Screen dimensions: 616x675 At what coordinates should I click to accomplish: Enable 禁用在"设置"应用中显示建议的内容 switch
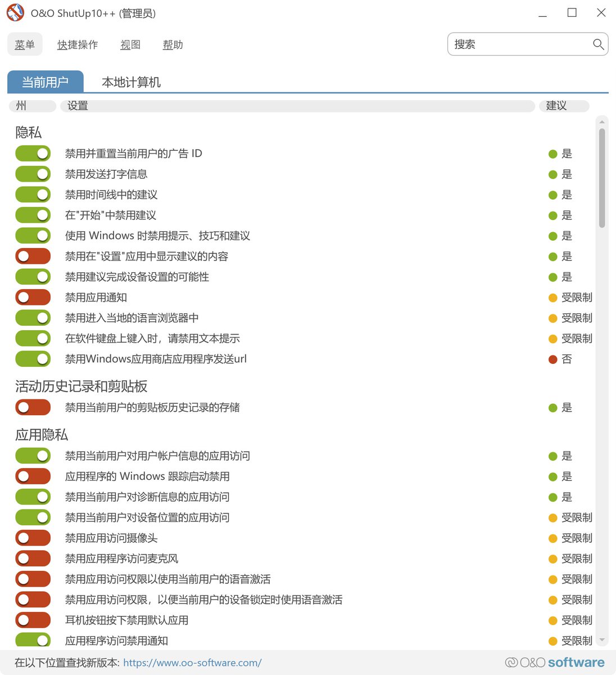coord(33,256)
